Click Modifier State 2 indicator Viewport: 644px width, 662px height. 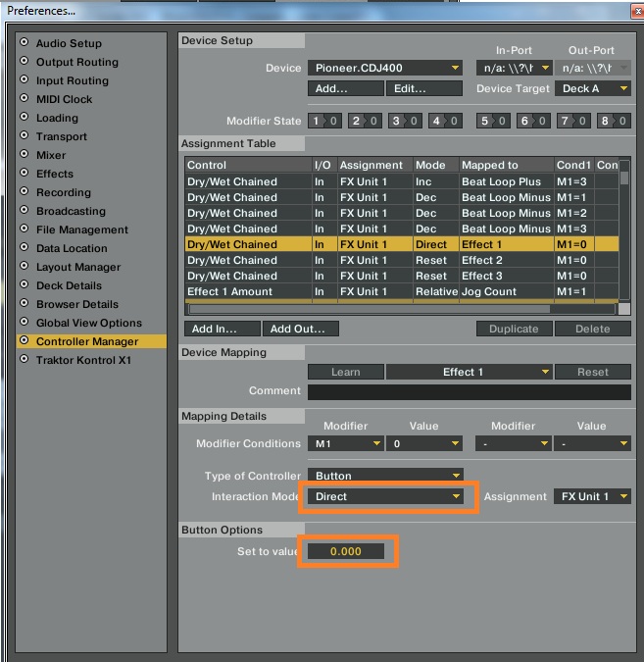tap(365, 121)
